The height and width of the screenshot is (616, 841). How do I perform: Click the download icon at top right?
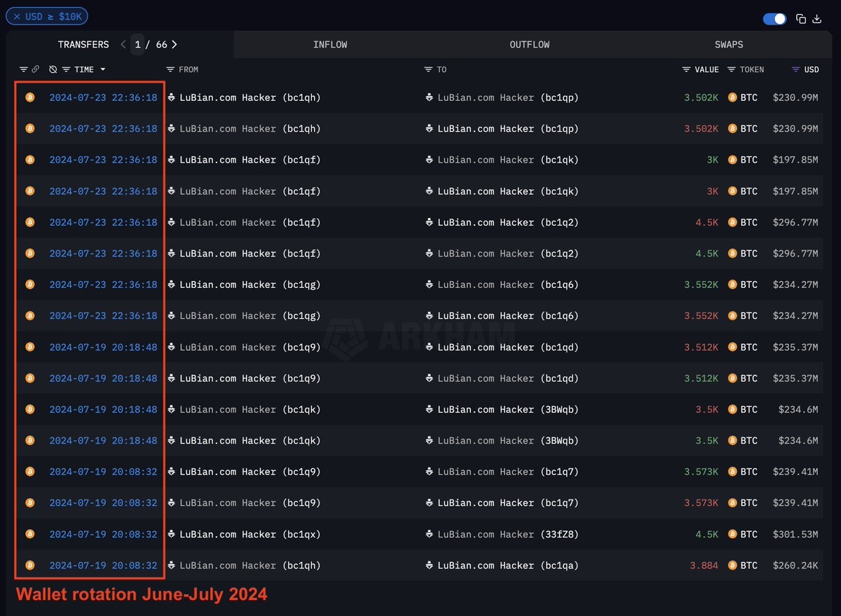[x=816, y=19]
